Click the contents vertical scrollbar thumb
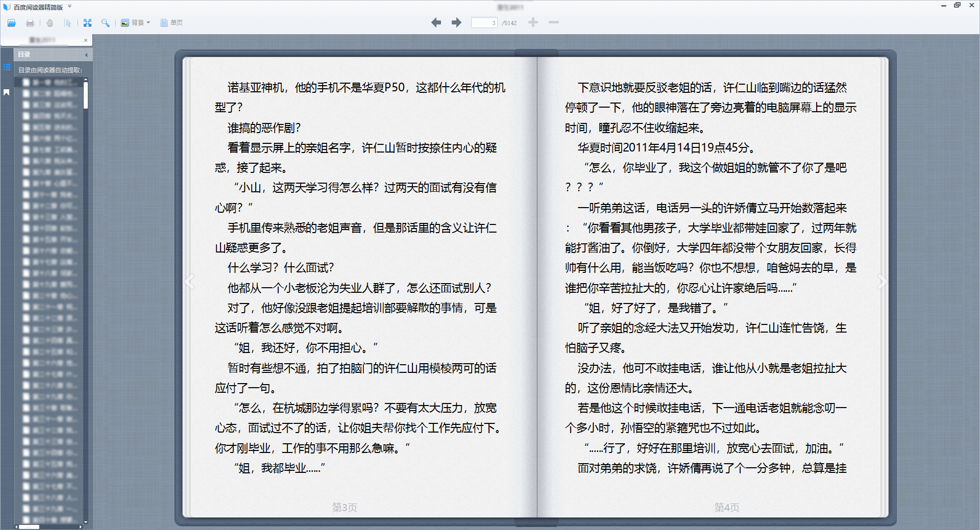The height and width of the screenshot is (530, 980). [86, 95]
